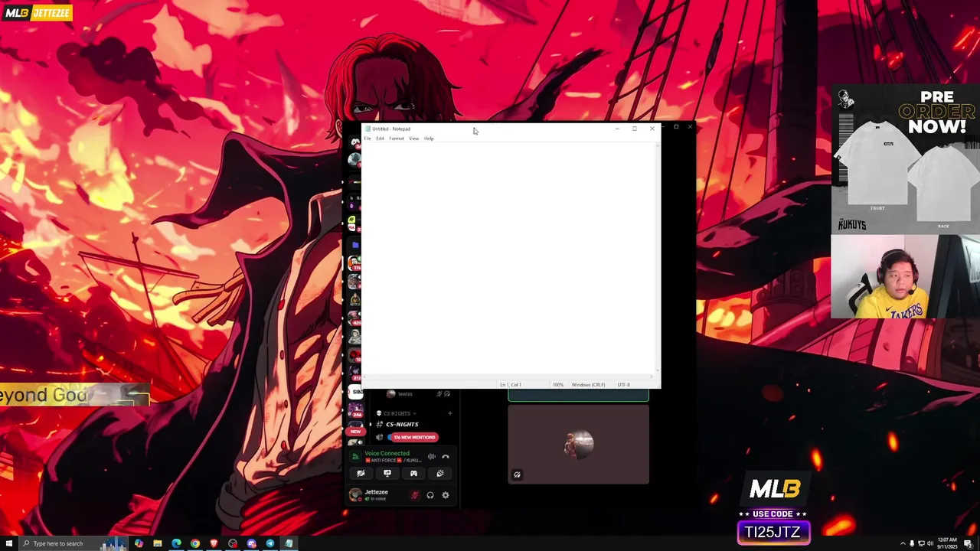Open File Explorer from the taskbar
Viewport: 980px width, 551px height.
tap(158, 543)
